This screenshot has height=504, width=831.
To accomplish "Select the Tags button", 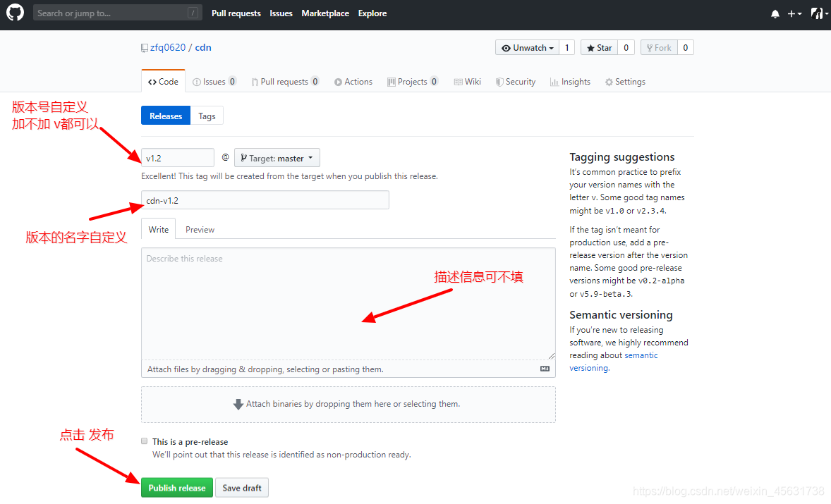I will tap(207, 116).
